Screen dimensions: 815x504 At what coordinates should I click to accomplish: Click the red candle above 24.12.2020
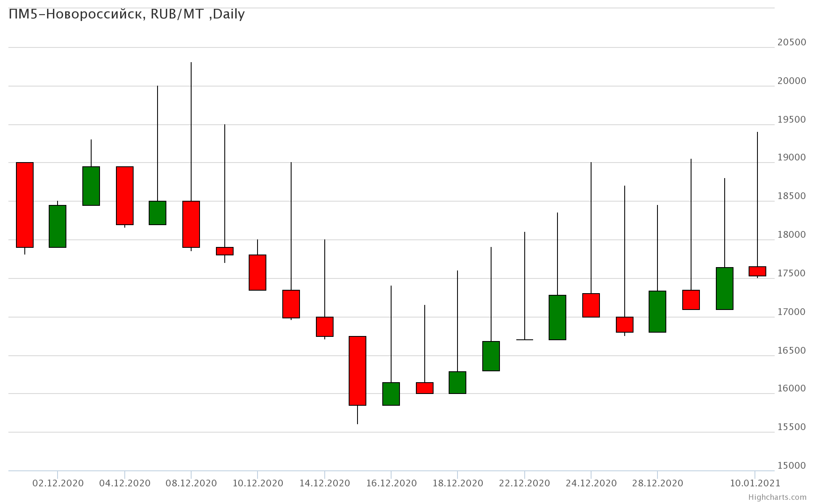(x=591, y=305)
